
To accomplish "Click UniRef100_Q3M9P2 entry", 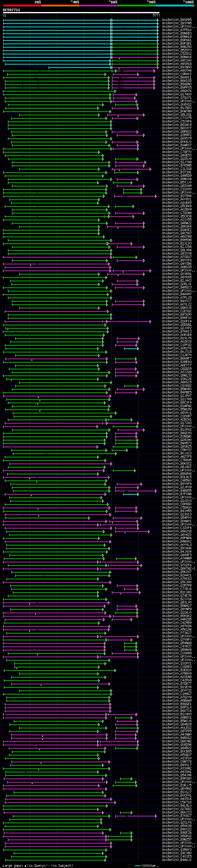I will click(x=177, y=135).
